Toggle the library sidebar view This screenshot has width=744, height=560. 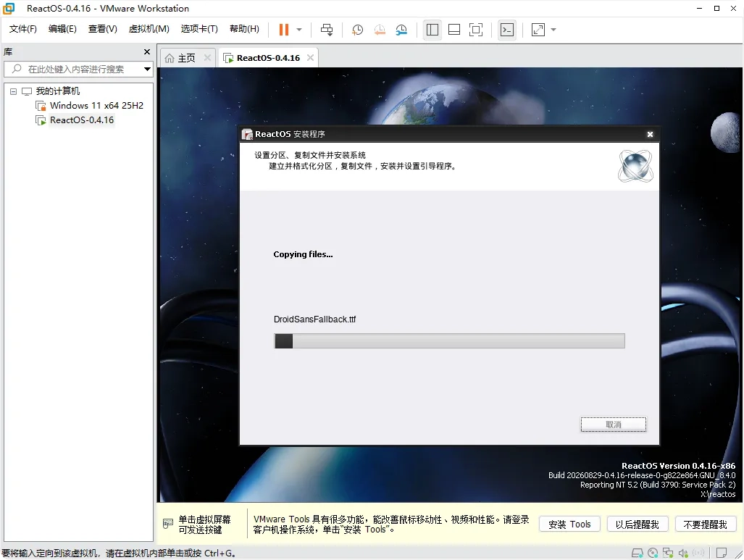432,30
